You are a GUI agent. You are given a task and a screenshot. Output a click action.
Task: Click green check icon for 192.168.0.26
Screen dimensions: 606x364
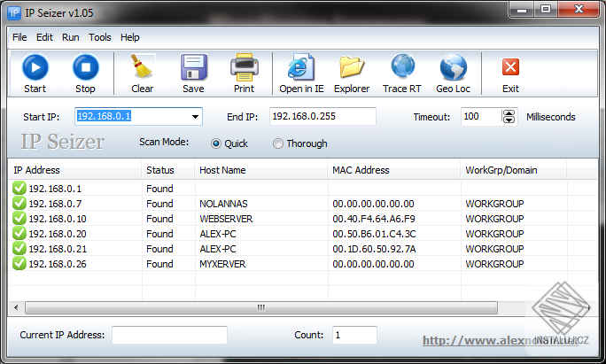(19, 264)
